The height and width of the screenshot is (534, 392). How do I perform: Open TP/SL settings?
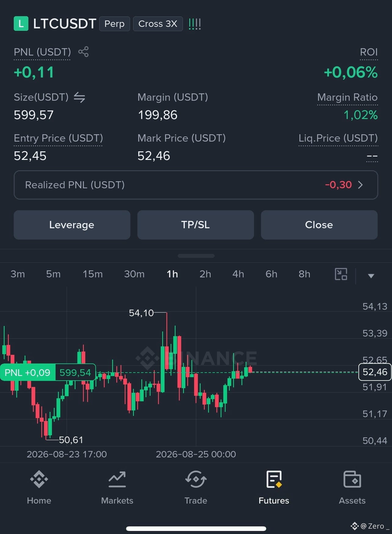tap(196, 225)
